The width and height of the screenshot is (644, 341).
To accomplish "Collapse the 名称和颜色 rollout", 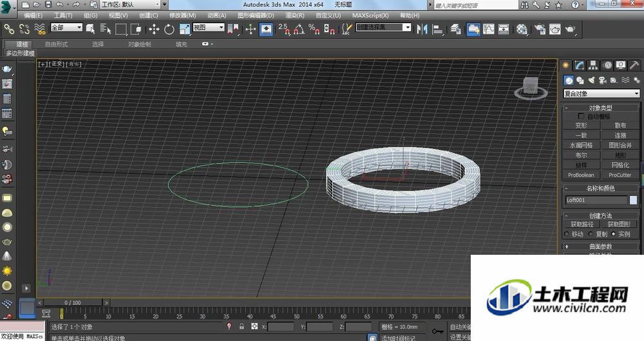I will pyautogui.click(x=600, y=189).
